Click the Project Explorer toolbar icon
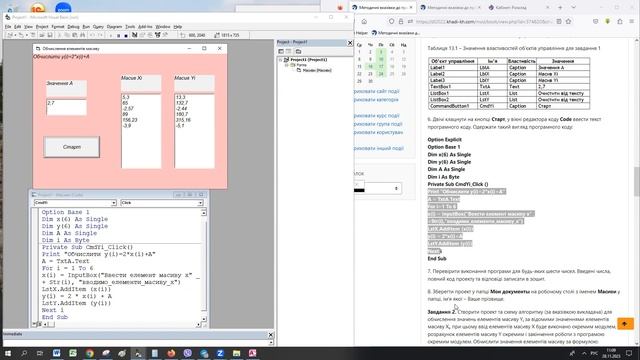Screen dimensions: 640x360 [x=134, y=36]
